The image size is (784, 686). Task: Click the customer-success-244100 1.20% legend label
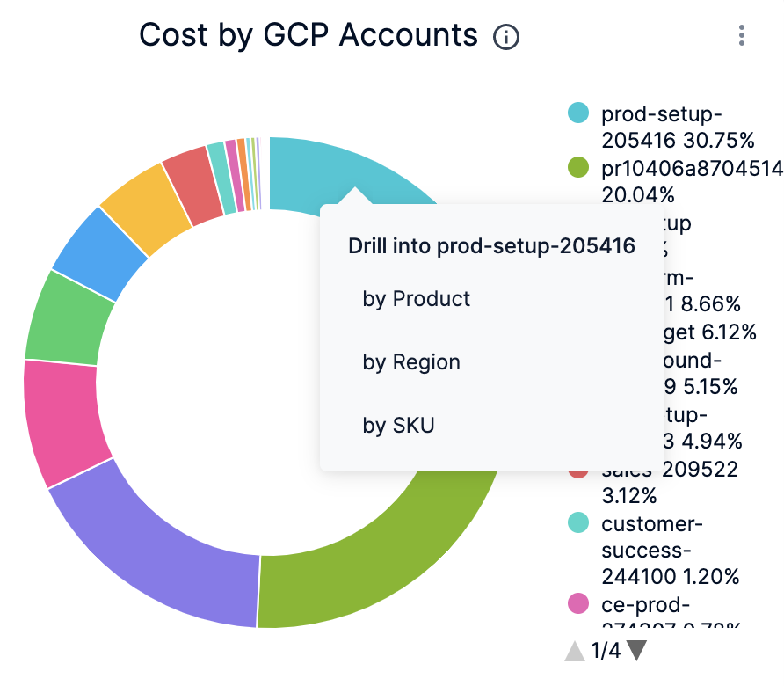[x=670, y=551]
